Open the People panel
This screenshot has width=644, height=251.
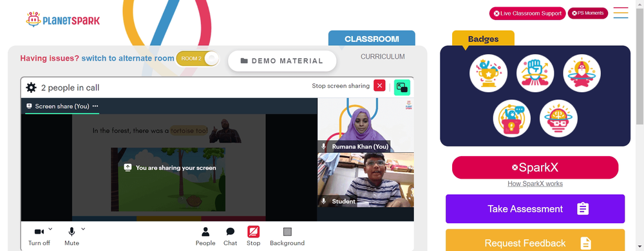(x=205, y=237)
